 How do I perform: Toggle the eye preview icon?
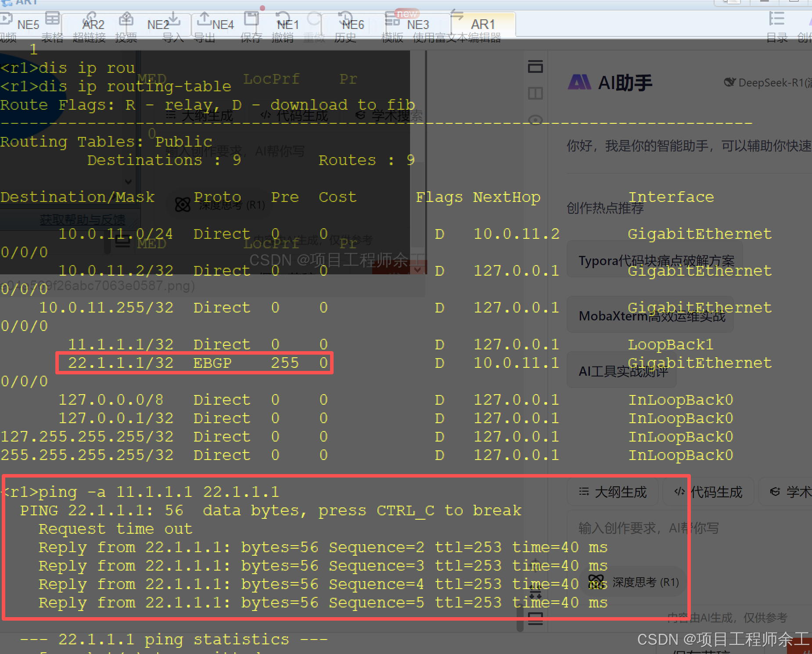pyautogui.click(x=535, y=120)
